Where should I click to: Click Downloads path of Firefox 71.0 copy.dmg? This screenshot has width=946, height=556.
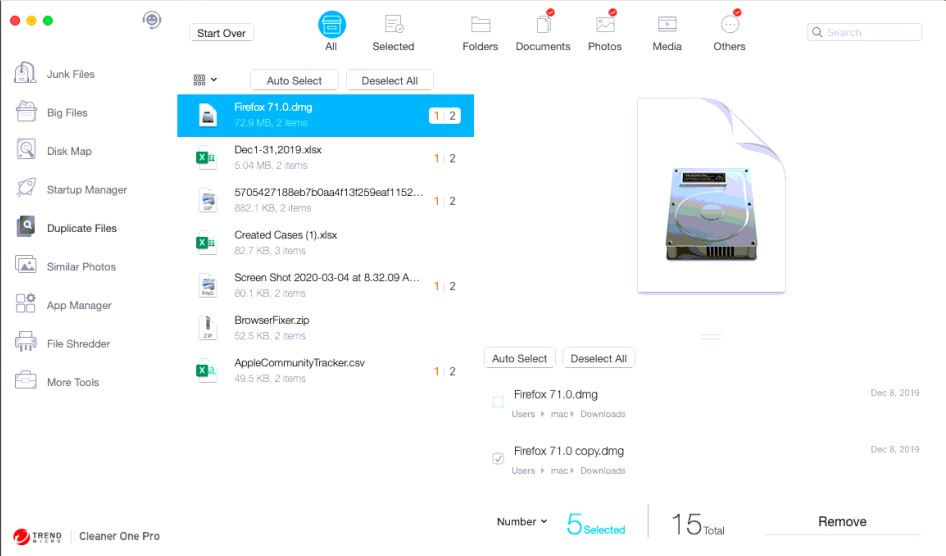click(603, 471)
